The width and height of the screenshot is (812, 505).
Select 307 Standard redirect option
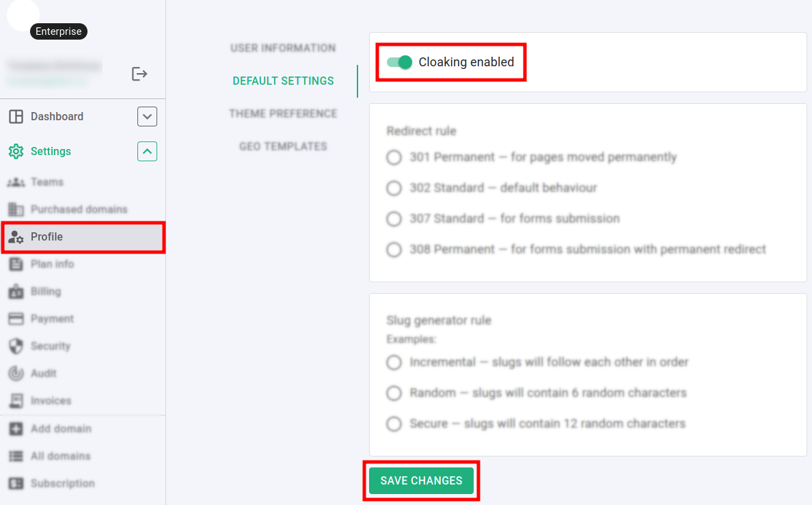[x=394, y=219]
